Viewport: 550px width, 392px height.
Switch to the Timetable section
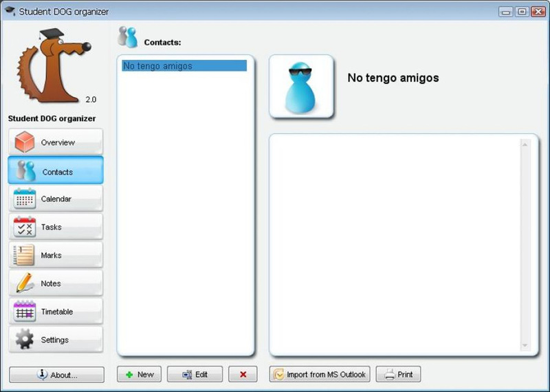click(56, 312)
